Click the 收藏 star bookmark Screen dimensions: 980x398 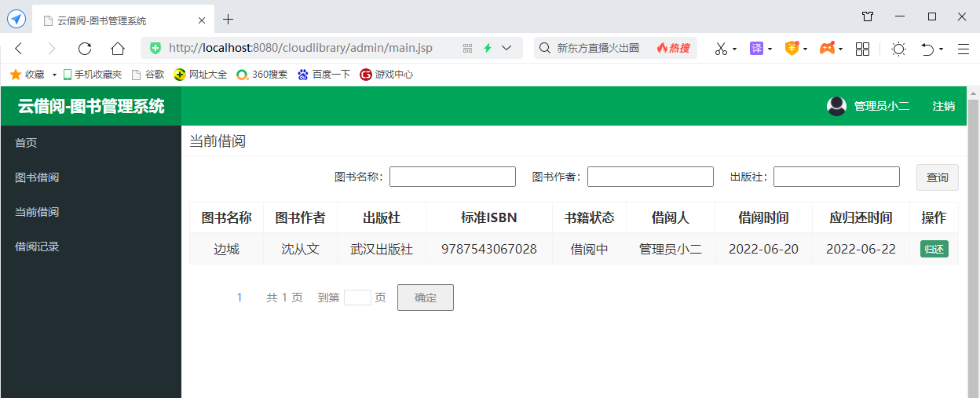pyautogui.click(x=27, y=75)
